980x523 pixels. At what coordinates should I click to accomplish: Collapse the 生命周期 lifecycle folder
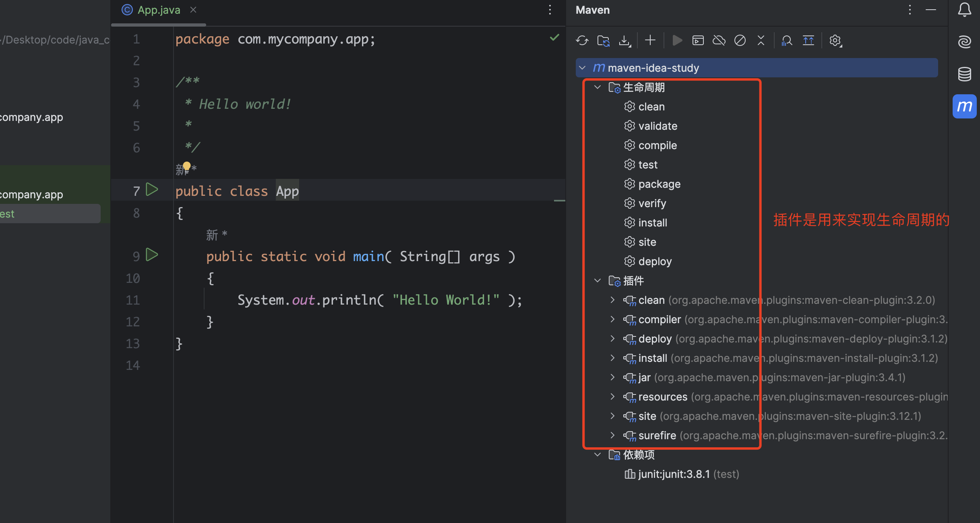(598, 87)
